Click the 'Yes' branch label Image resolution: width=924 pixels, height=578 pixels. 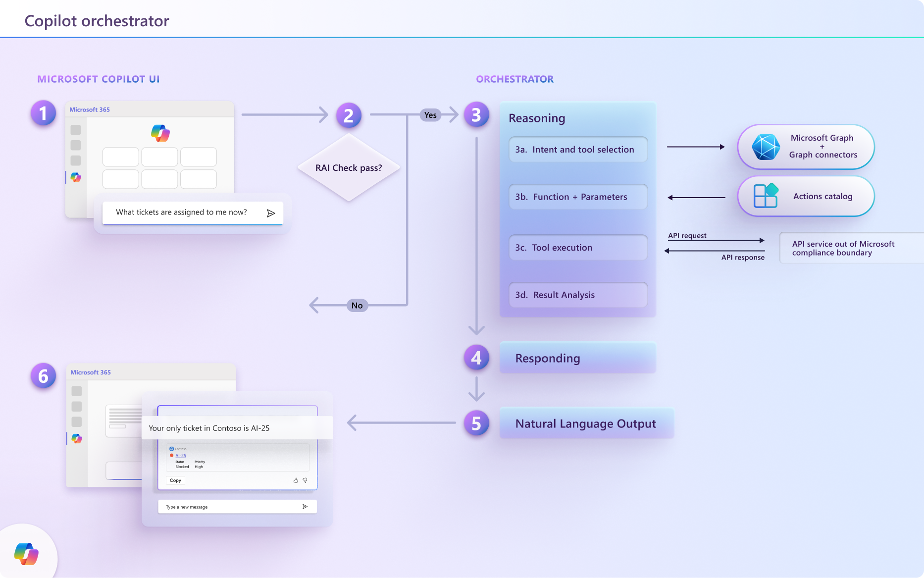coord(430,115)
